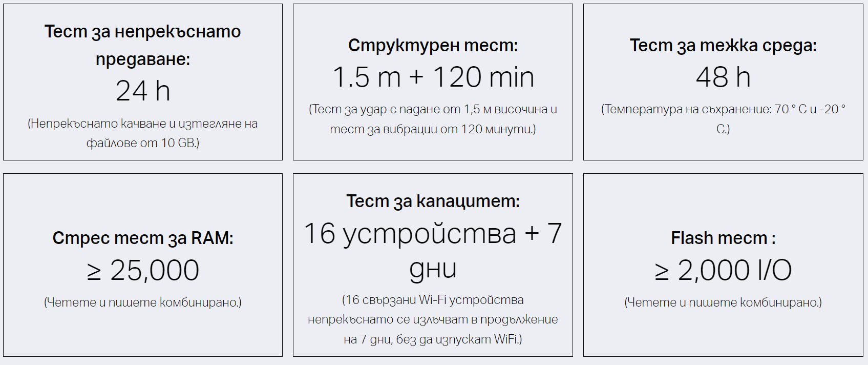
Task: Select the '16 устройства + 7' text line
Action: pos(433,234)
